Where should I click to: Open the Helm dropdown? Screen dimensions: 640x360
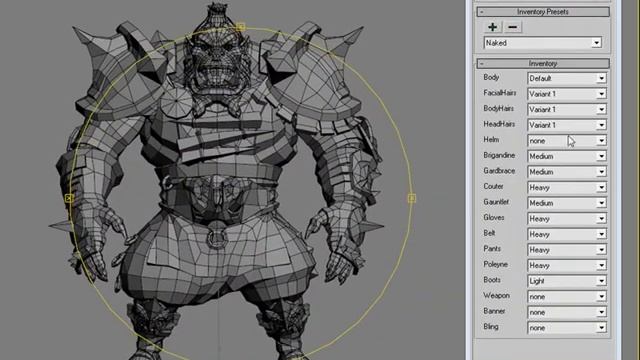pyautogui.click(x=567, y=140)
